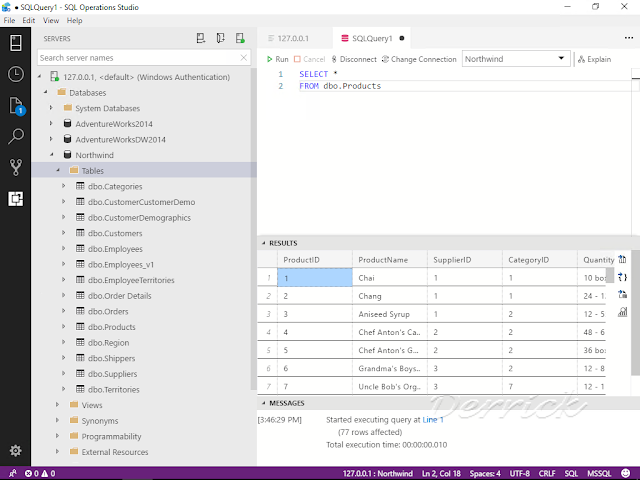The image size is (640, 480).
Task: Click Change Connection button
Action: (419, 59)
